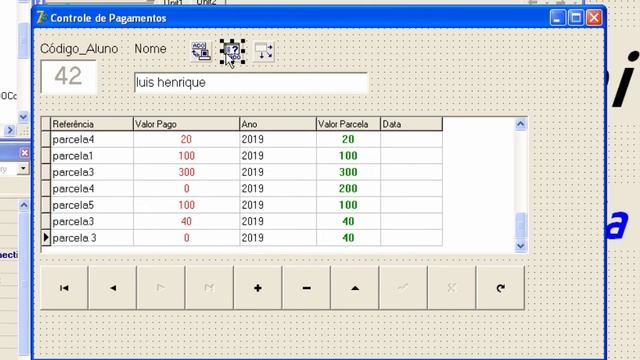Click the Nome label
Image resolution: width=640 pixels, height=360 pixels.
150,49
